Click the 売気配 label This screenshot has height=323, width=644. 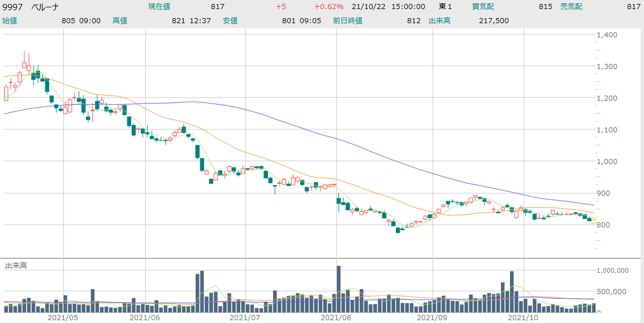click(x=571, y=7)
